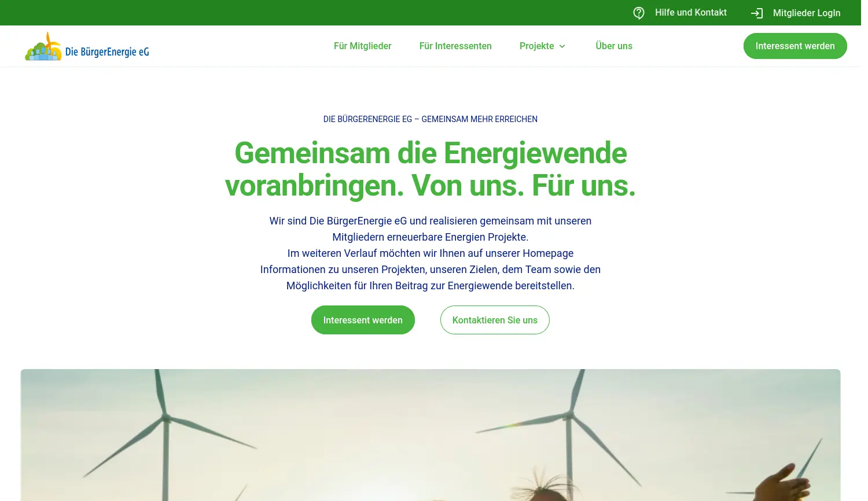The image size is (868, 501).
Task: Expand the Projekte dropdown chevron
Action: coord(562,46)
